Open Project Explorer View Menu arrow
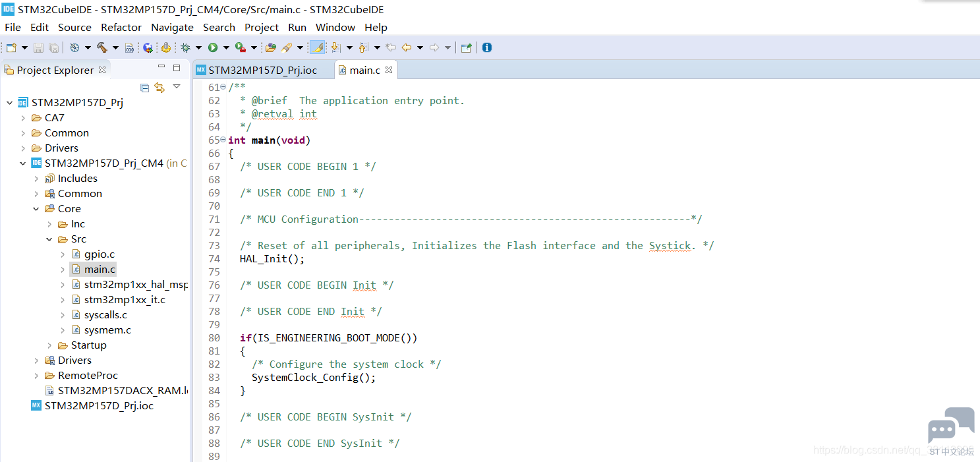The width and height of the screenshot is (980, 462). [x=177, y=86]
